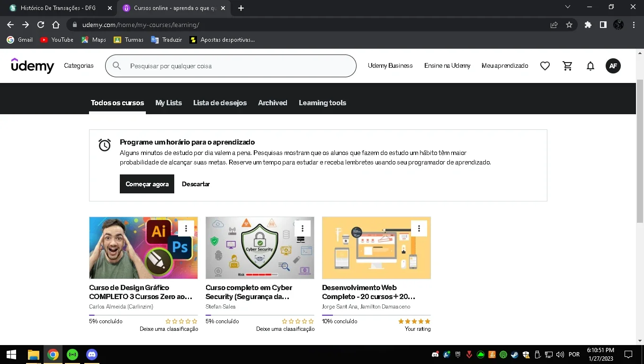Click the five-star rating on Desenvolvimento Web
The image size is (644, 364).
[414, 321]
